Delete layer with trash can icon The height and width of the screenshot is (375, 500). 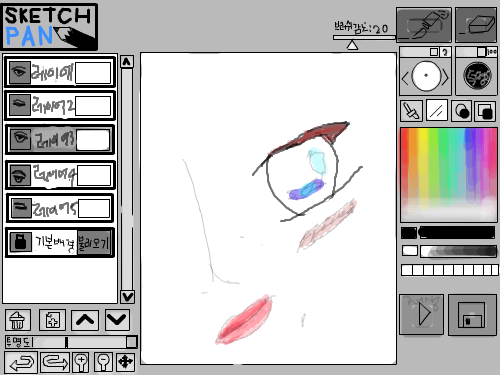(18, 320)
